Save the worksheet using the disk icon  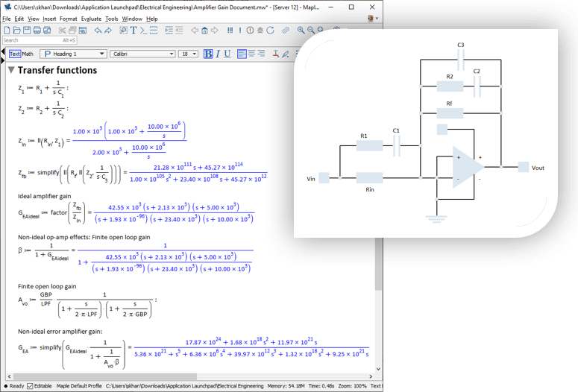pos(27,31)
